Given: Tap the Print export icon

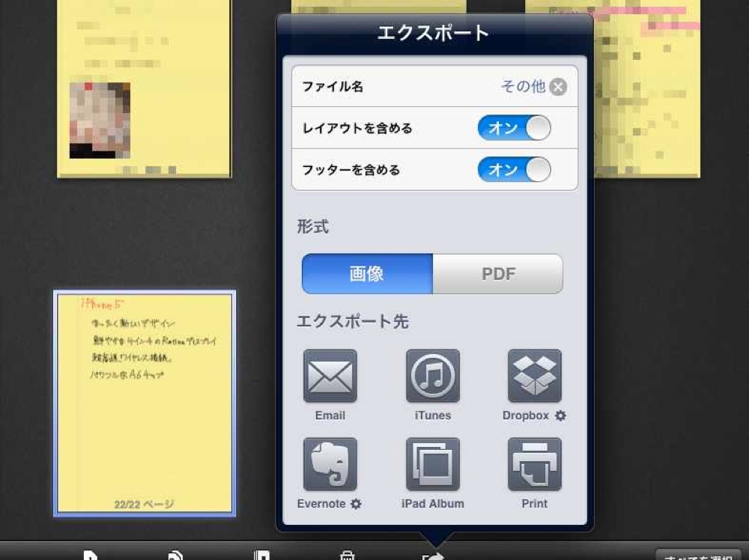Looking at the screenshot, I should coord(535,464).
